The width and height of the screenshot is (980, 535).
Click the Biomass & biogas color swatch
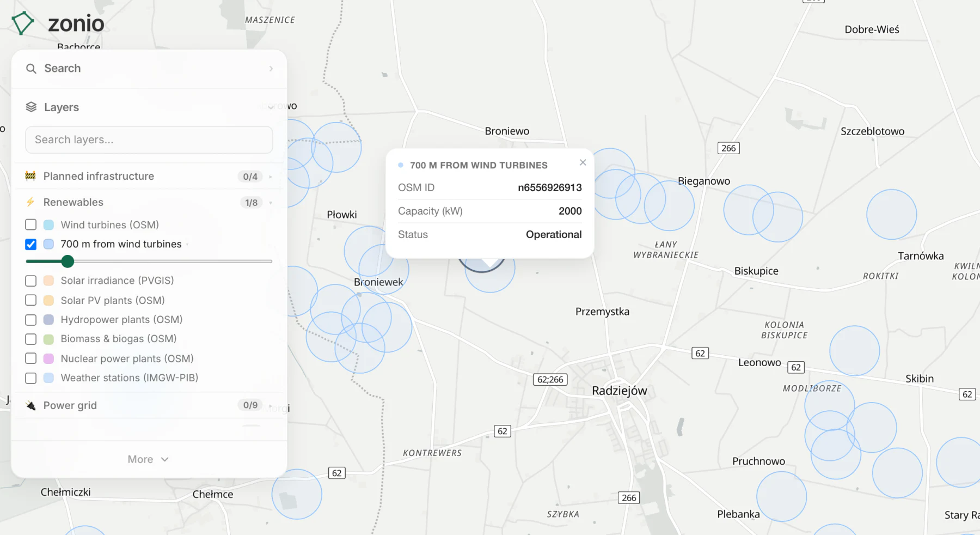(48, 339)
